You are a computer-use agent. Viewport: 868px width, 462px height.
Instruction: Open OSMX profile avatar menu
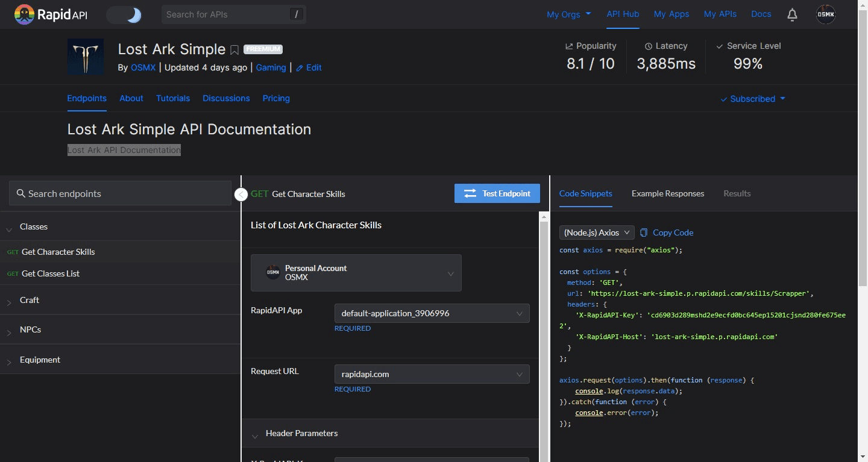tap(826, 14)
